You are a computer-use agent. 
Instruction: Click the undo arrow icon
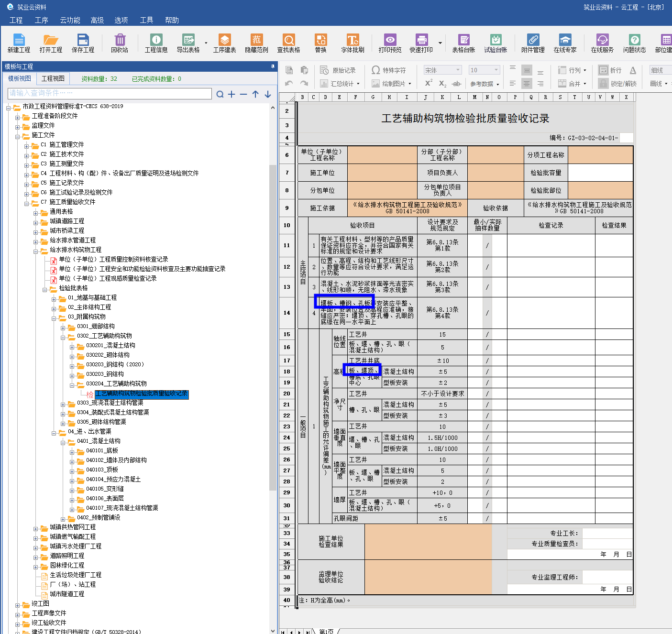(289, 83)
